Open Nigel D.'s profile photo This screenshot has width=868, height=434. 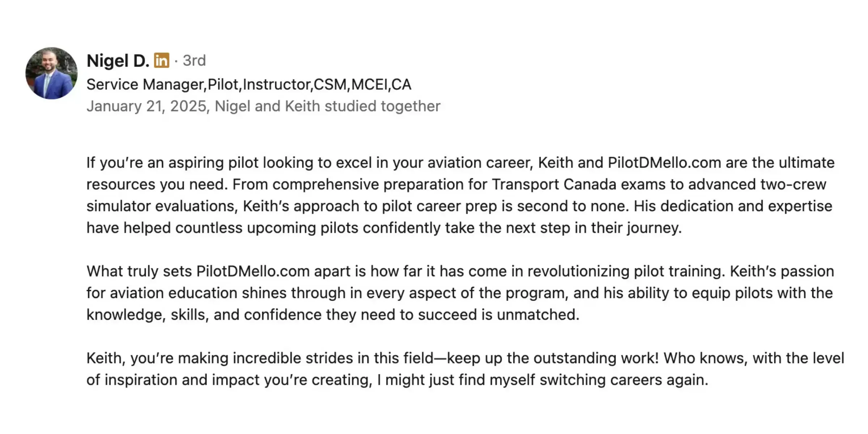tap(51, 73)
